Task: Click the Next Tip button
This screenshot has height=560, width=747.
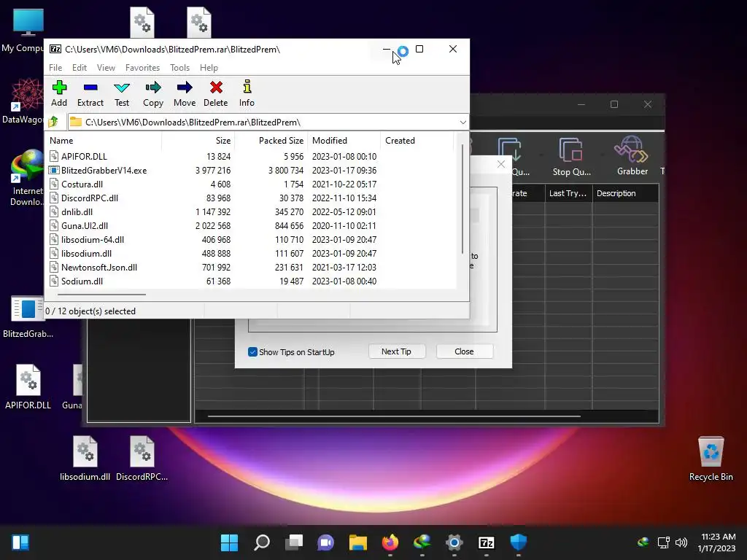Action: click(x=396, y=351)
